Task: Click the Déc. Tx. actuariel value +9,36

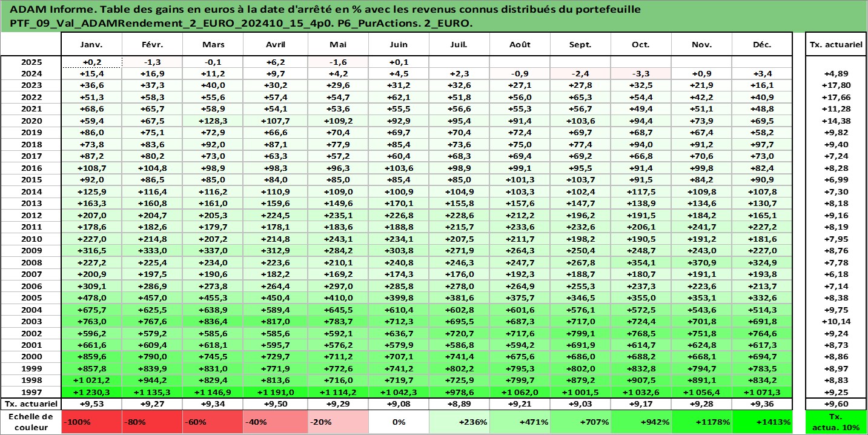Action: click(762, 404)
